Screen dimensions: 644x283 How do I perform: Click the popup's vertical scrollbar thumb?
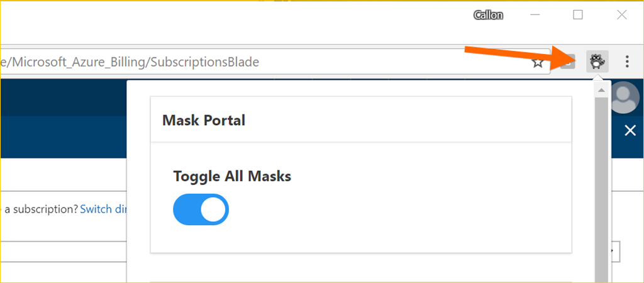(601, 189)
